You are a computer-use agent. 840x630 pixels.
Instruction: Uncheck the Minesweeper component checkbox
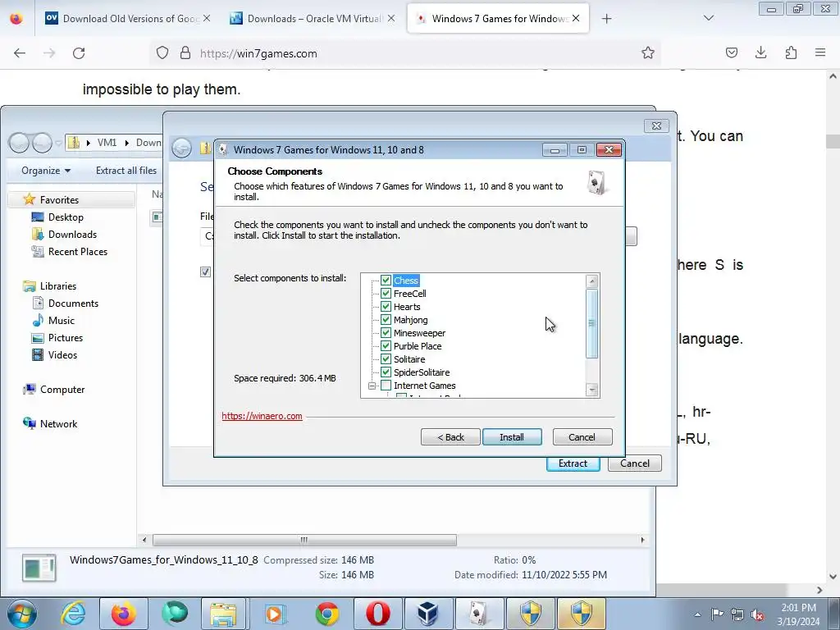pyautogui.click(x=386, y=333)
